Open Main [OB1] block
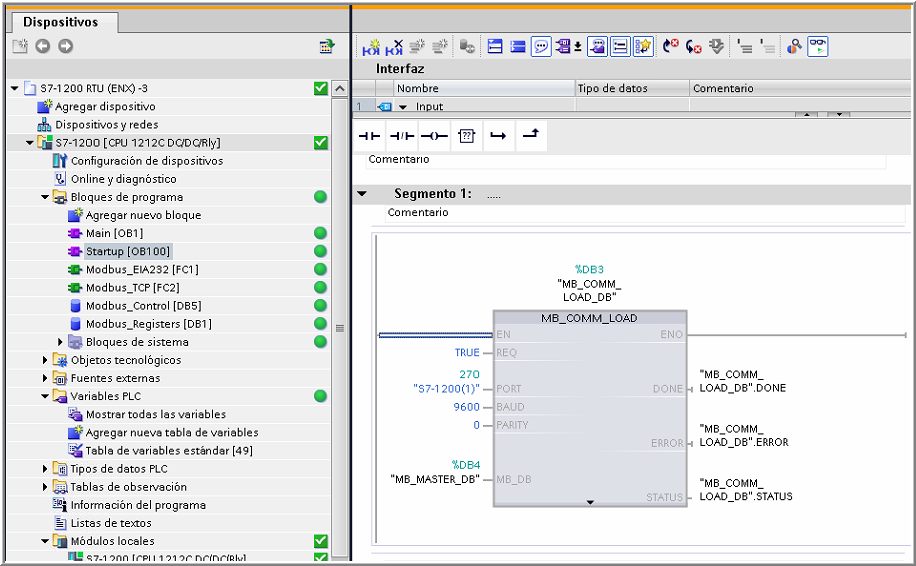Viewport: 916px width, 566px height. pyautogui.click(x=114, y=233)
